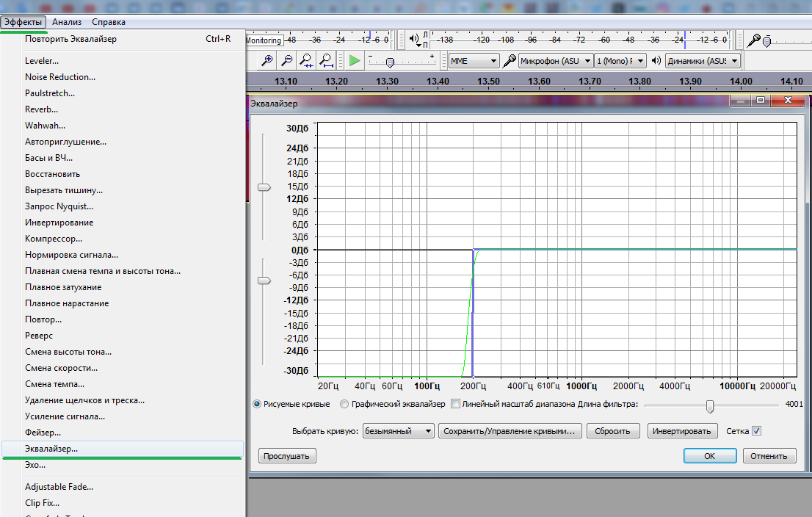Click the Инвертировать button

682,431
